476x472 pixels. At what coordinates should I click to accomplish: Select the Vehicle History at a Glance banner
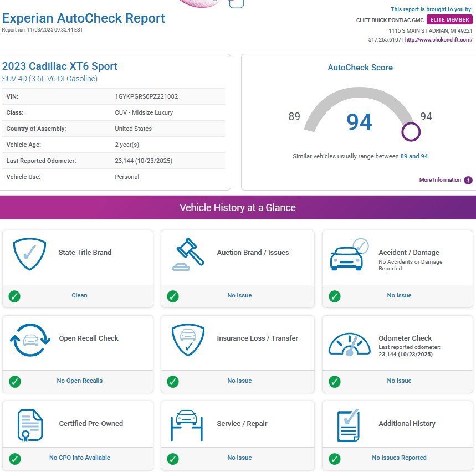tap(238, 208)
